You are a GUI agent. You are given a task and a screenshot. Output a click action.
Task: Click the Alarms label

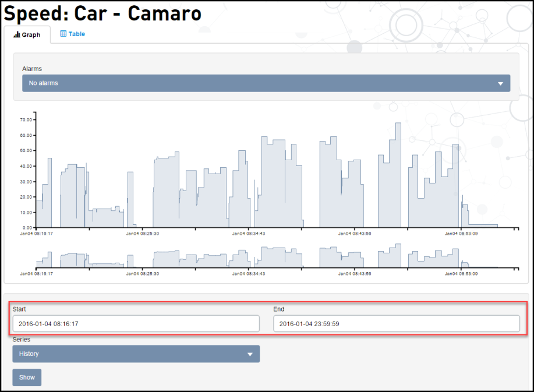coord(32,69)
